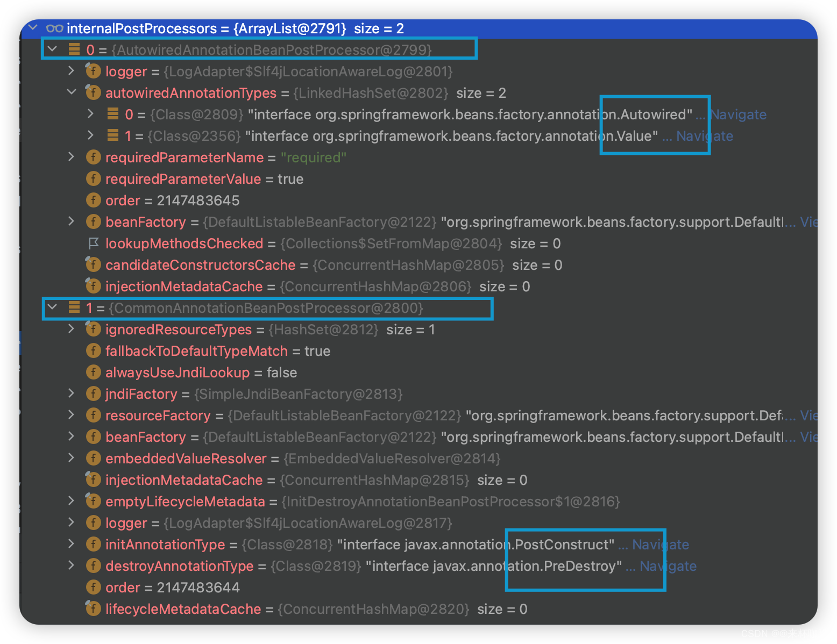Click the "required" string value

click(x=314, y=158)
